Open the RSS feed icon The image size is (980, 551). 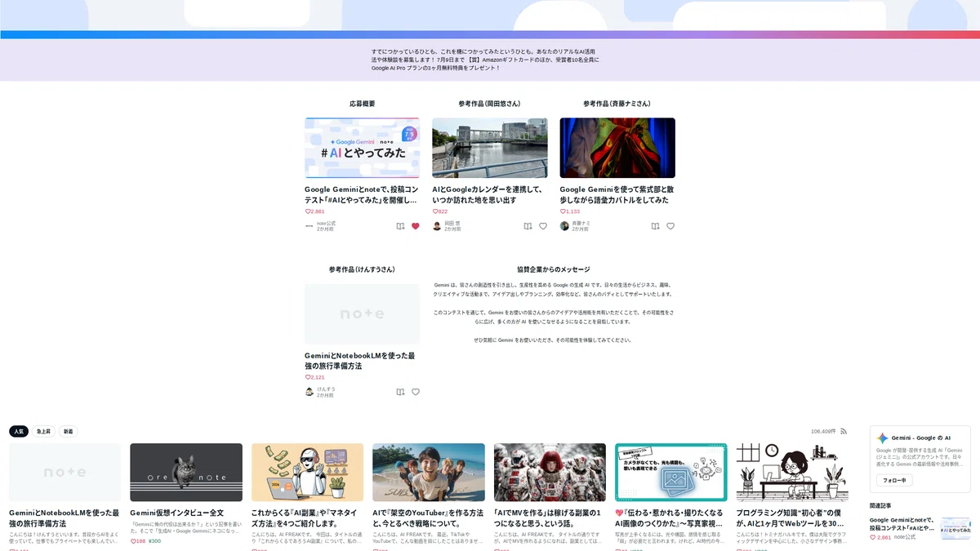point(844,431)
